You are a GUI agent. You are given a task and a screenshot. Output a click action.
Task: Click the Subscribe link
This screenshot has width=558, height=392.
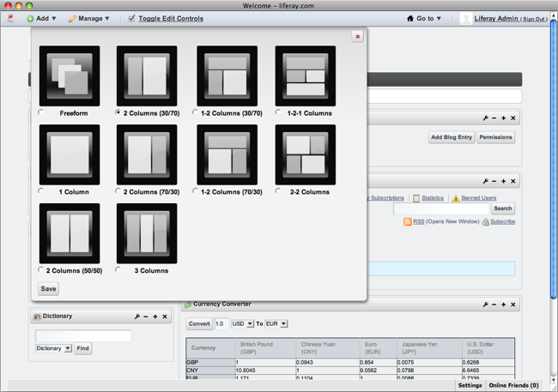point(502,221)
